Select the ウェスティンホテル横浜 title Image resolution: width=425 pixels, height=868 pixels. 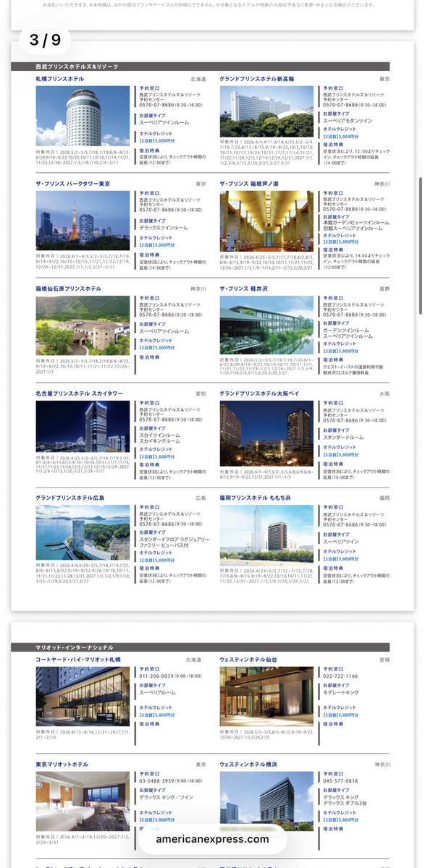click(x=248, y=764)
